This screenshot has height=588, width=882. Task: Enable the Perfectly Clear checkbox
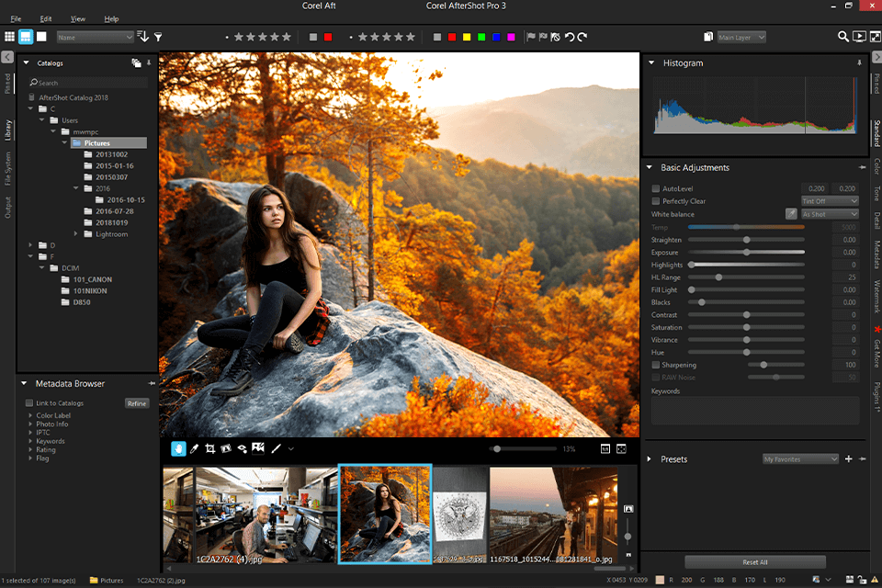pyautogui.click(x=655, y=201)
